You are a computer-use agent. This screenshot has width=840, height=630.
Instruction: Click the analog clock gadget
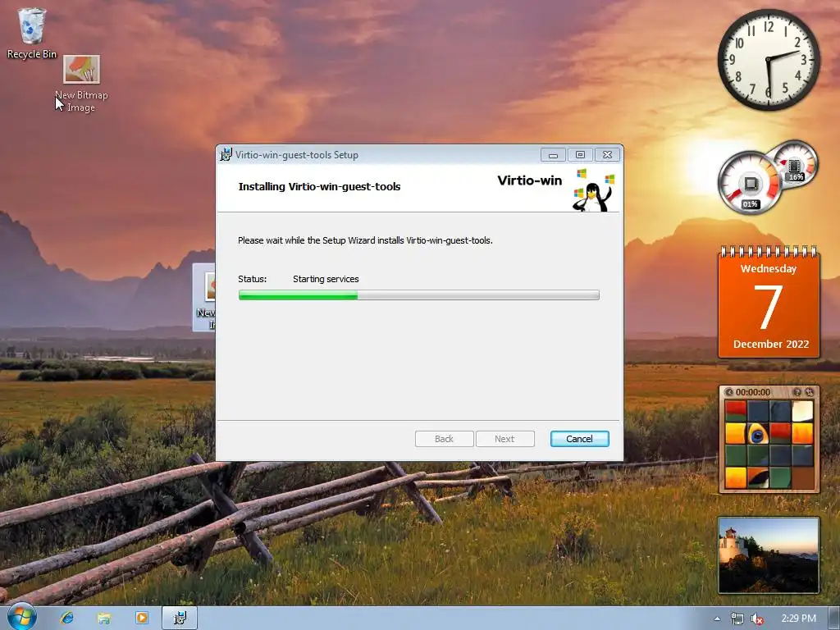pos(769,60)
